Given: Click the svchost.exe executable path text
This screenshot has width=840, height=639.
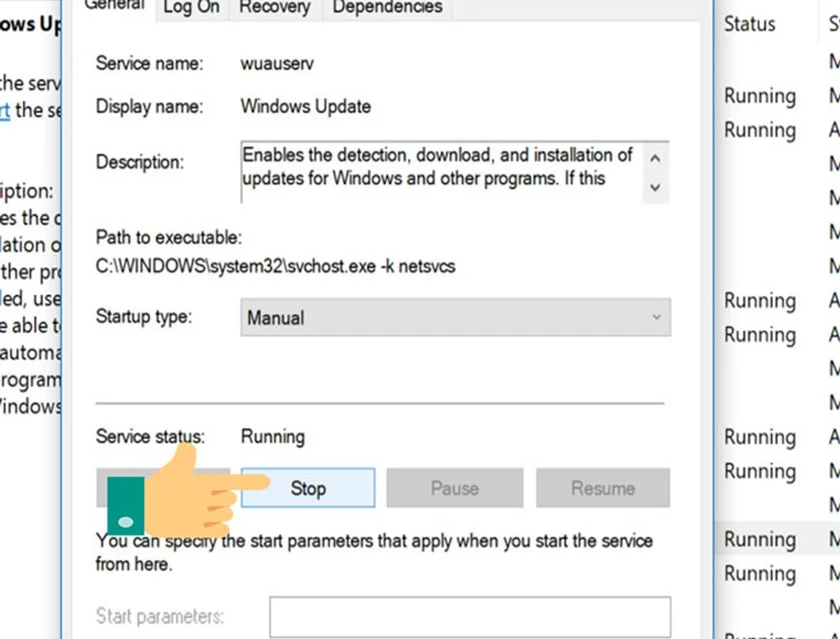Looking at the screenshot, I should pos(275,266).
